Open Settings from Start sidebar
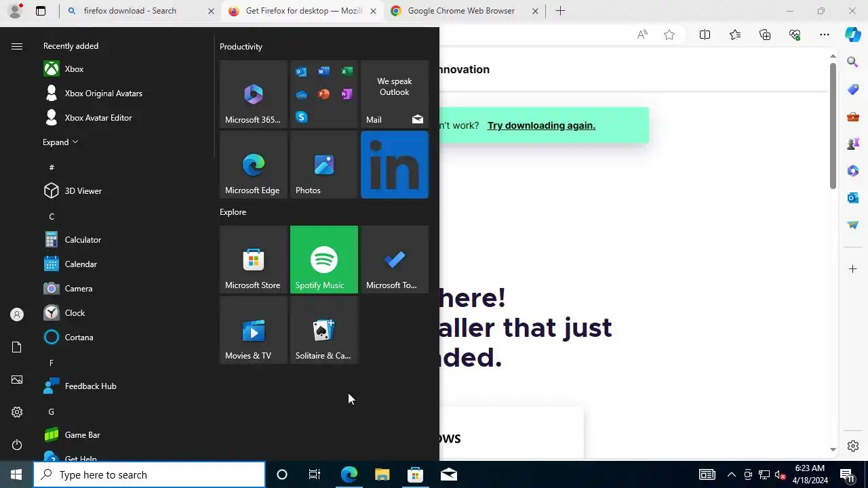This screenshot has height=488, width=868. [17, 412]
